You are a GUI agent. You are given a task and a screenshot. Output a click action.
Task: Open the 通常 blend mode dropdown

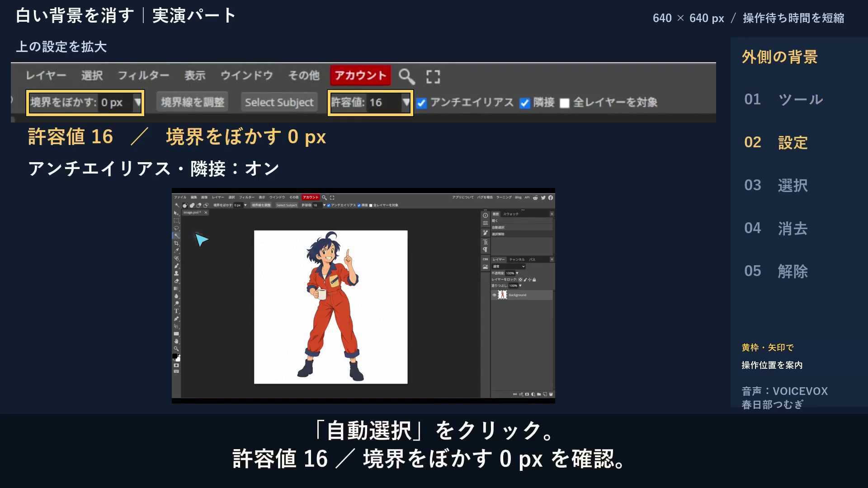[x=509, y=266]
